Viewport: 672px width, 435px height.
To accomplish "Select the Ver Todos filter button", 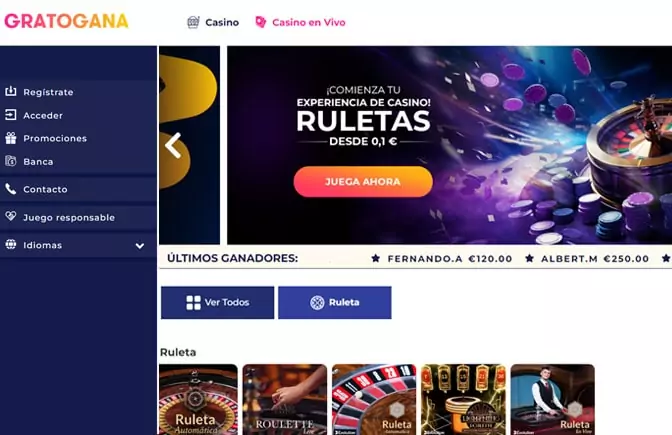I will (x=218, y=303).
